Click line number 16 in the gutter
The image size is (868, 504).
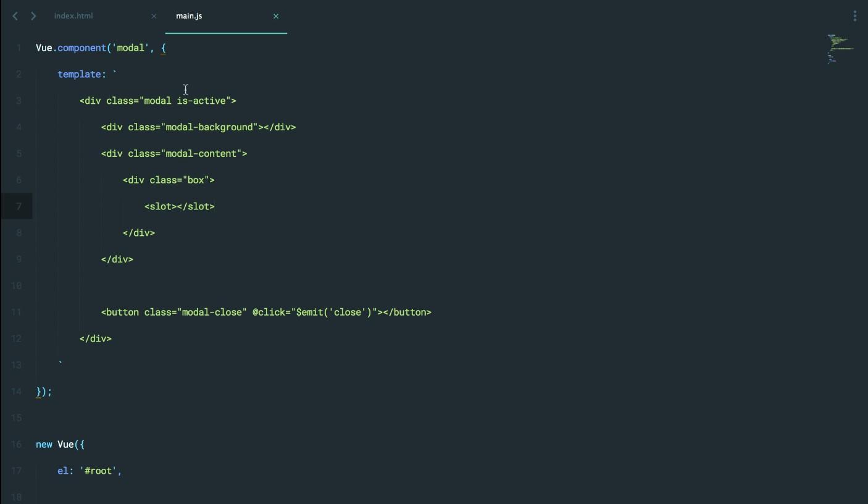pyautogui.click(x=17, y=444)
